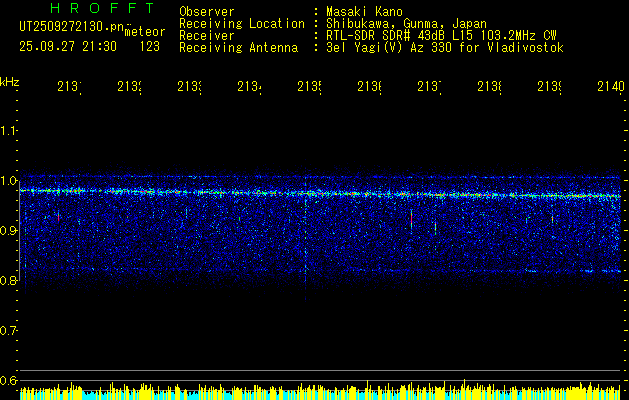The width and height of the screenshot is (629, 400).
Task: Click the red meteor echo just after 2137
Action: pos(412,218)
